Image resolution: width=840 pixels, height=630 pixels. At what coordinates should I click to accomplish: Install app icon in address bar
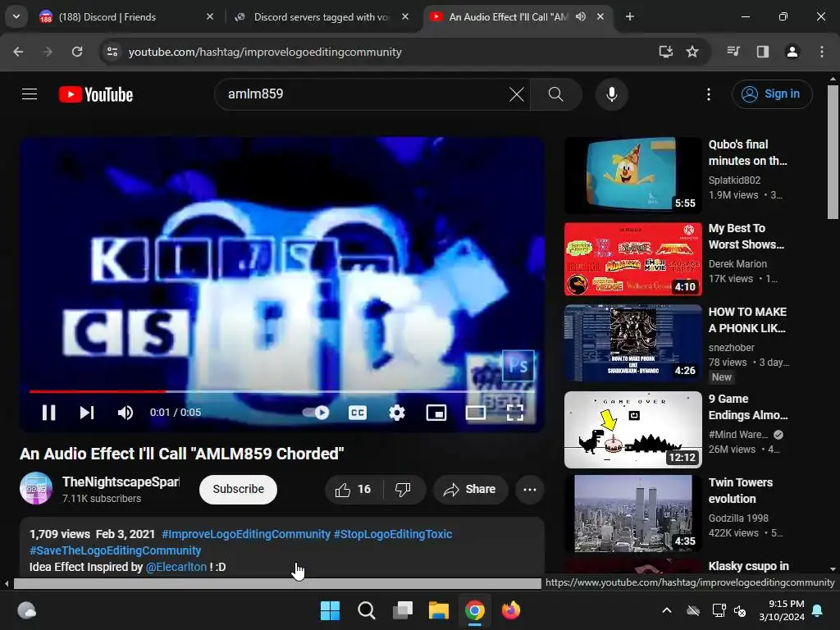pyautogui.click(x=666, y=52)
